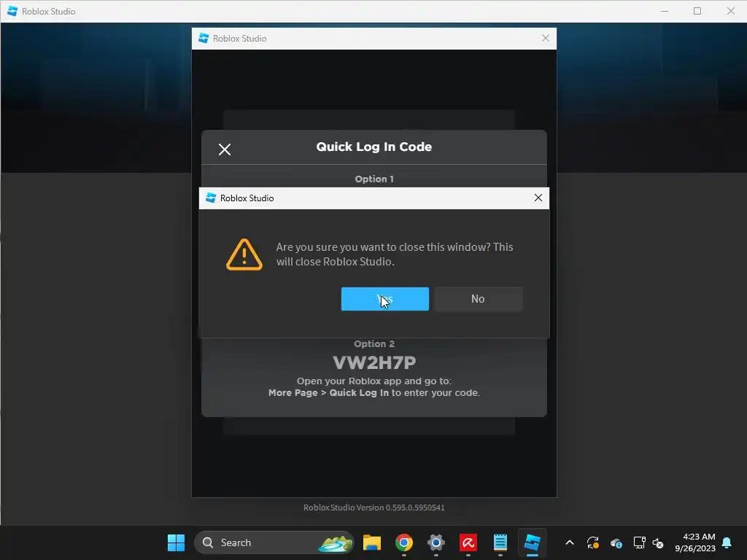Open the Notepad app on taskbar

point(500,542)
